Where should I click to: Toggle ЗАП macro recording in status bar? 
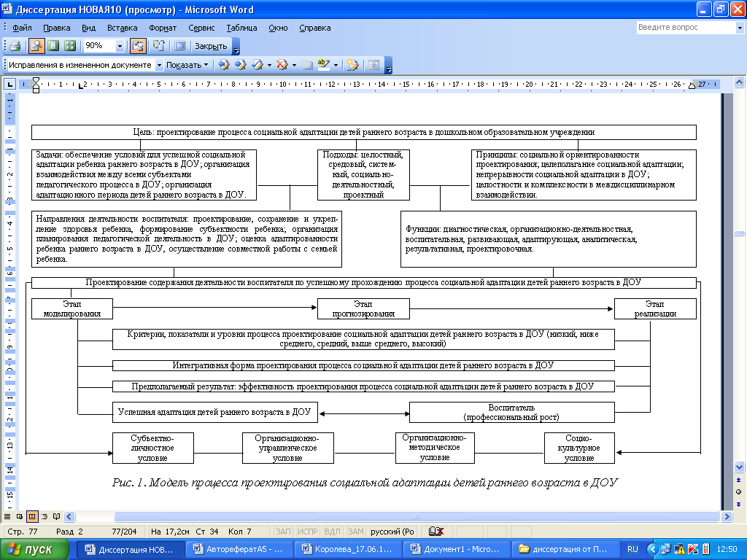[284, 532]
